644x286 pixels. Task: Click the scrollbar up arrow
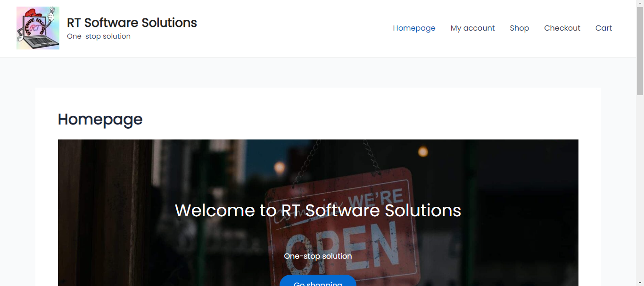coord(640,3)
